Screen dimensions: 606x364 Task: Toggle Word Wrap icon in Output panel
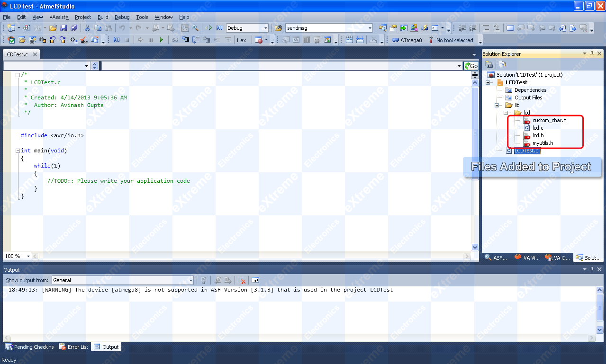point(255,280)
